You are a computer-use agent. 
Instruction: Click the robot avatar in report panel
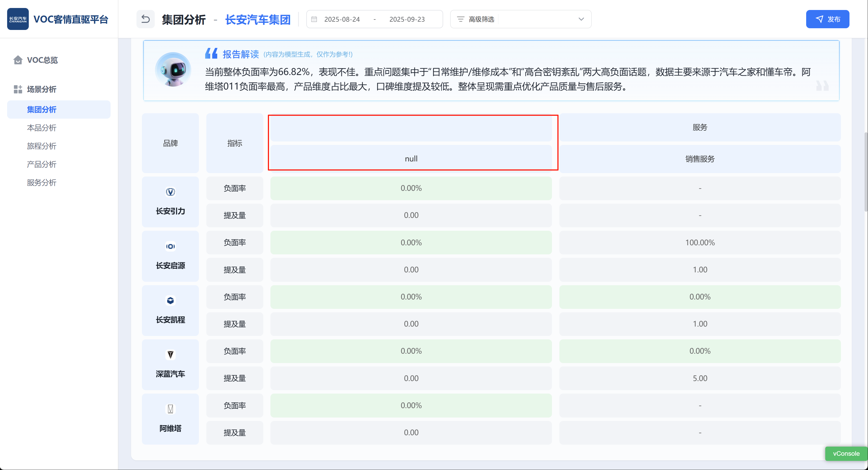(x=173, y=70)
